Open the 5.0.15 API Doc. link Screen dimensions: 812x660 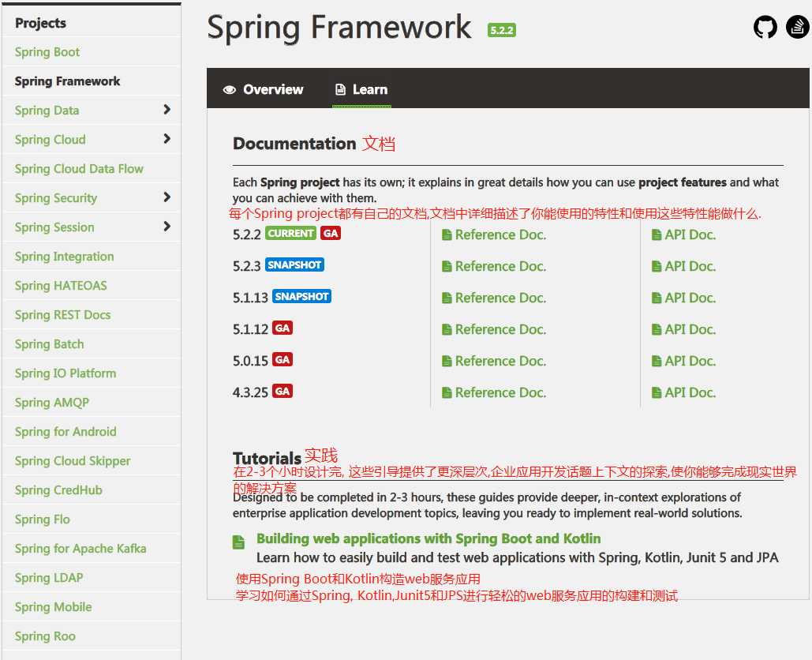click(683, 361)
